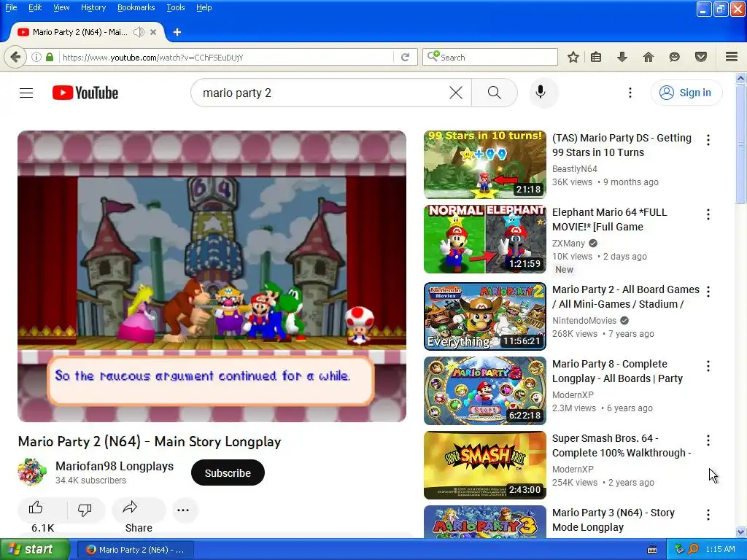The width and height of the screenshot is (747, 560).
Task: Open the Firefox hamburger menu
Action: [x=732, y=57]
